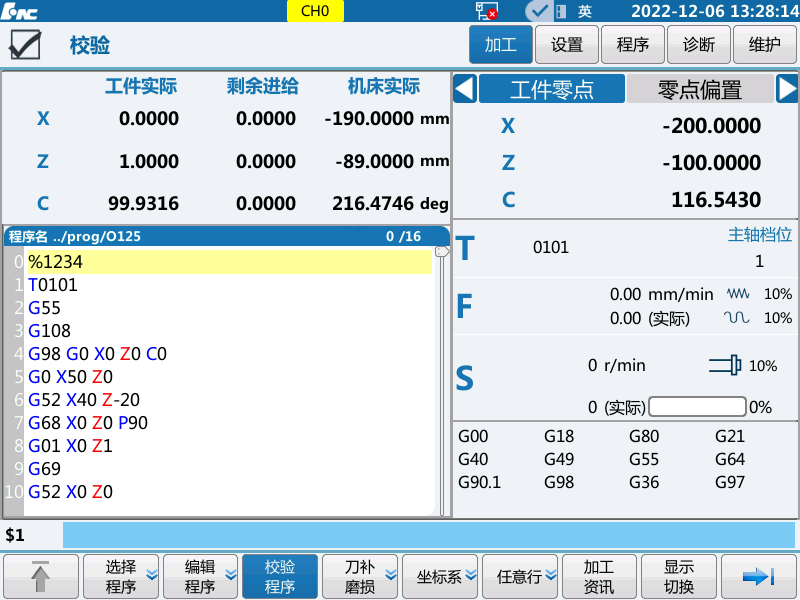The height and width of the screenshot is (600, 800).
Task: Switch to the 零点偏置 tab
Action: 699,89
